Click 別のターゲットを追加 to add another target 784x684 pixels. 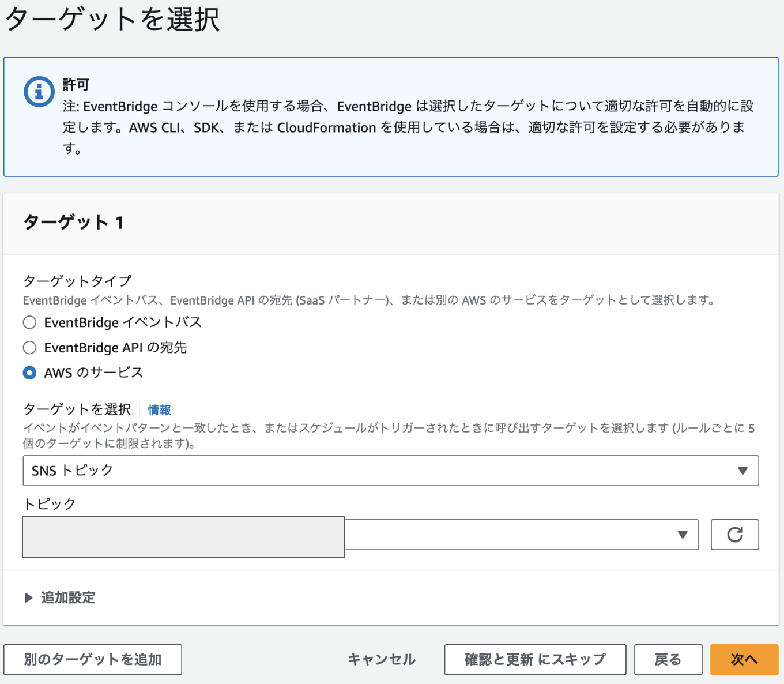tap(93, 659)
